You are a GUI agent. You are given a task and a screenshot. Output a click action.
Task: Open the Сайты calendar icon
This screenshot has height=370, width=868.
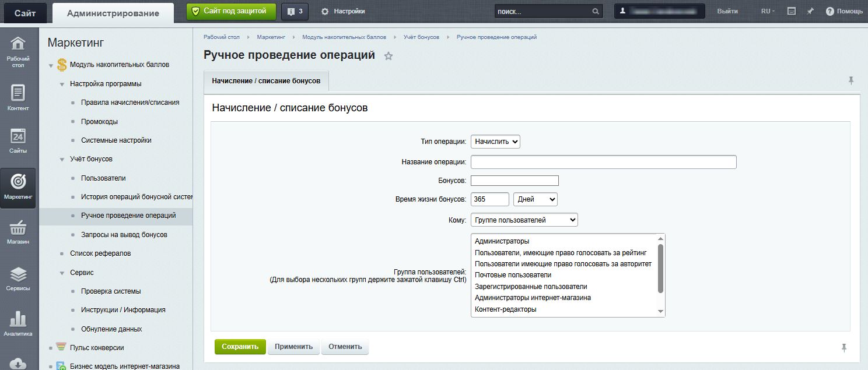click(x=18, y=140)
